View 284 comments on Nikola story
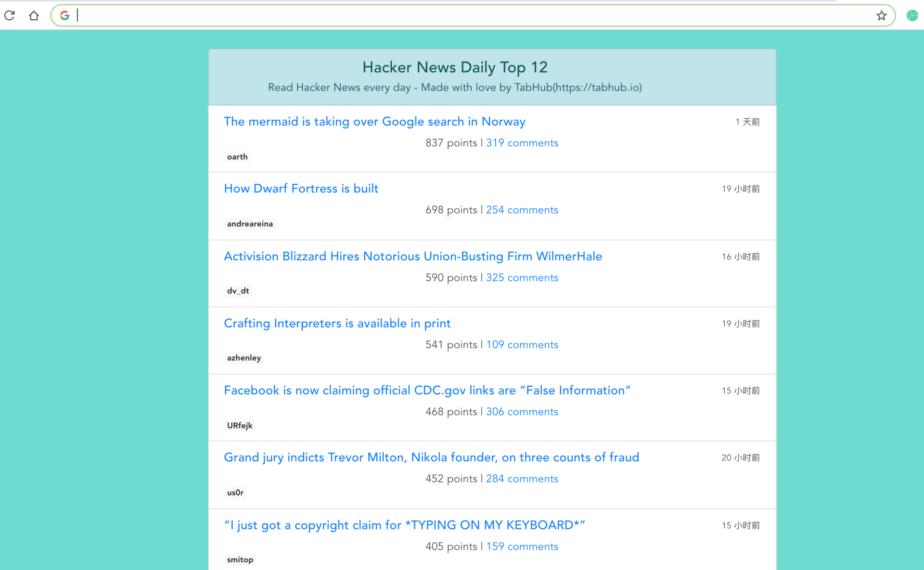Viewport: 924px width, 570px height. (522, 479)
